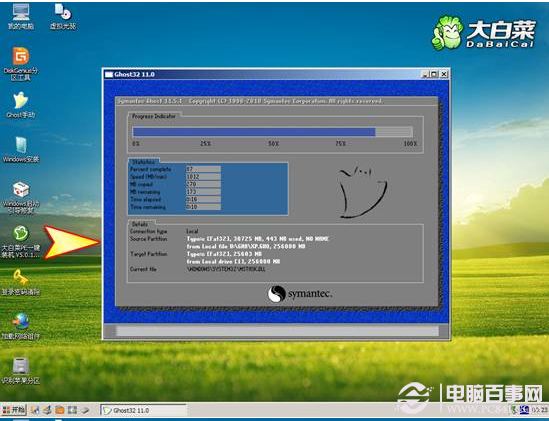
Task: Click the pen-shaped quick launch icon
Action: pyautogui.click(x=85, y=410)
